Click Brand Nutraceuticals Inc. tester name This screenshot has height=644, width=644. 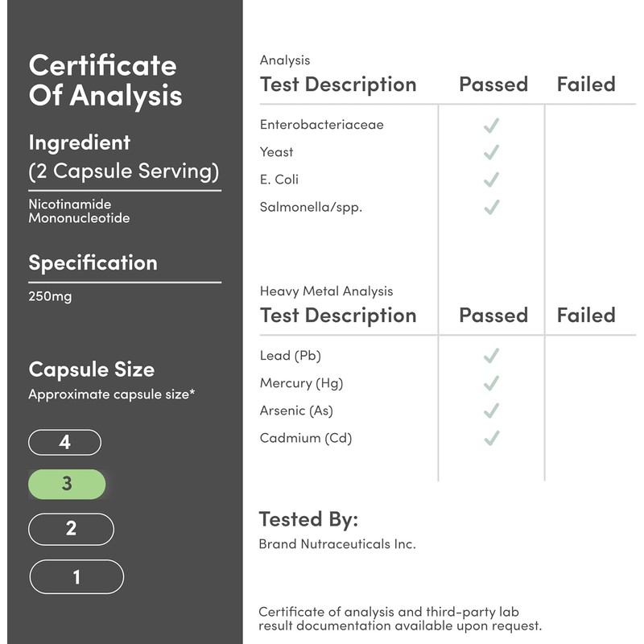coord(337,544)
